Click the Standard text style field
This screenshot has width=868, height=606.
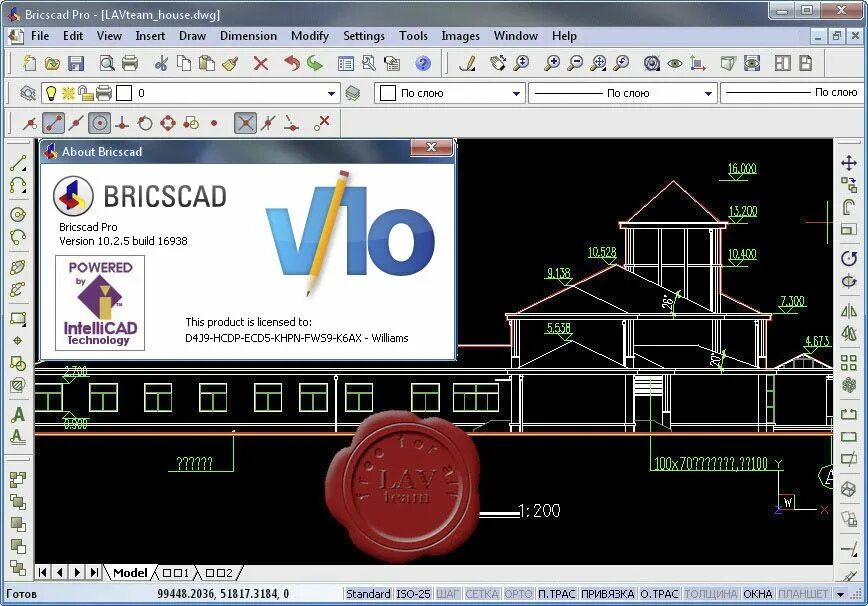click(x=368, y=594)
